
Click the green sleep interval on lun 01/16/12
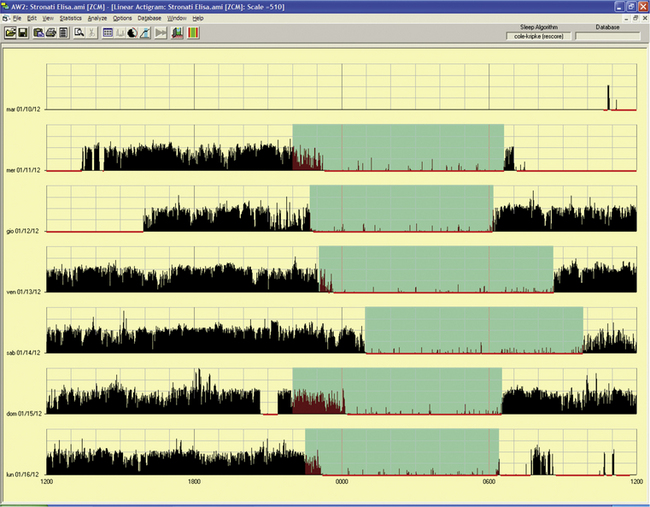pos(402,452)
